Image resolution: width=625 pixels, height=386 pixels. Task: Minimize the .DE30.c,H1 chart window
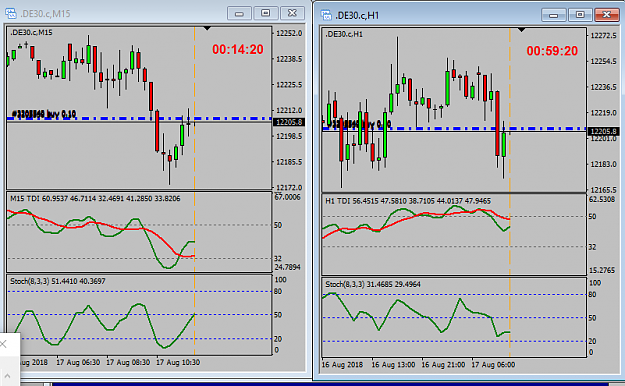(553, 15)
